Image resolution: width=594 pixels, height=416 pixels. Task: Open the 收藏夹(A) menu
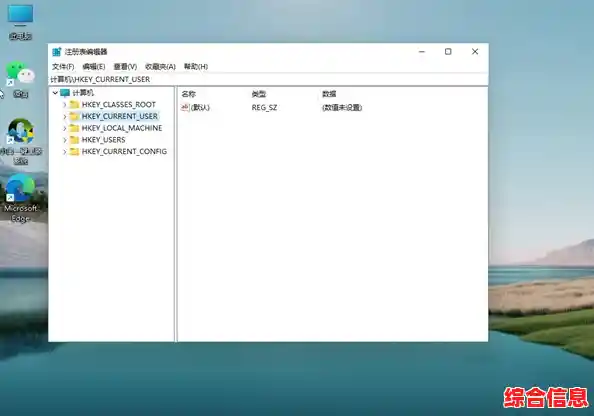pyautogui.click(x=160, y=67)
